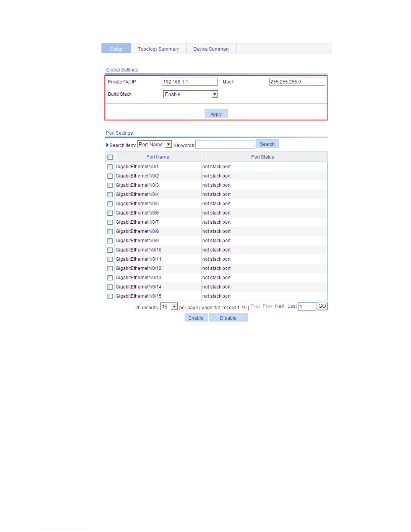
Task: Click the GO button
Action: tap(322, 306)
